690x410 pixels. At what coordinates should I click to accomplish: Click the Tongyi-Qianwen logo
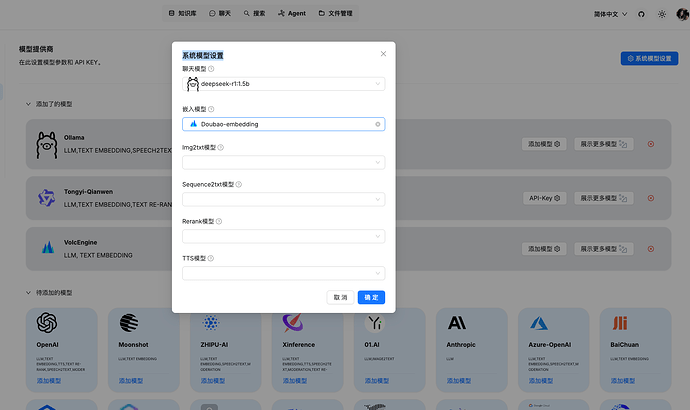click(46, 198)
